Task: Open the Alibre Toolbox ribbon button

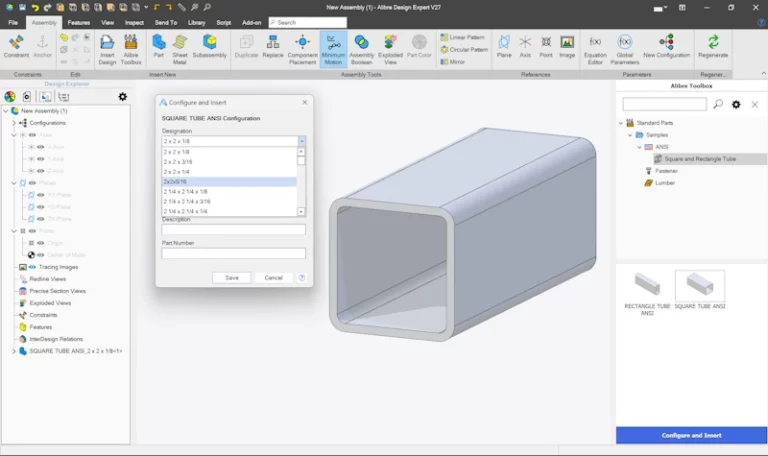Action: tap(131, 49)
